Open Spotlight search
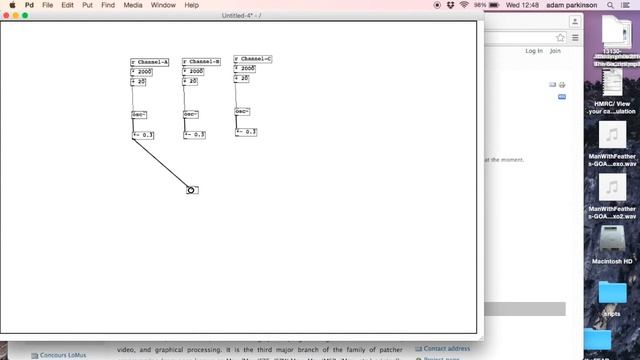Screen dimensions: 640x360 click(x=610, y=5)
